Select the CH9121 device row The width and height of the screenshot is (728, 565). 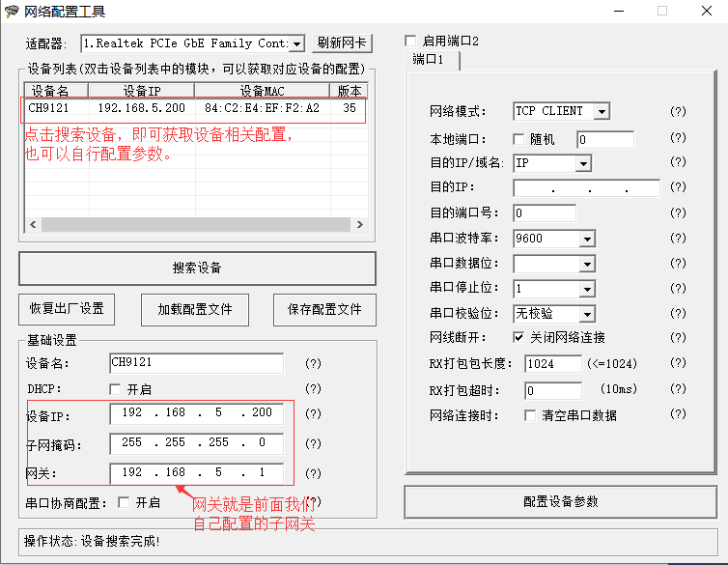point(194,108)
